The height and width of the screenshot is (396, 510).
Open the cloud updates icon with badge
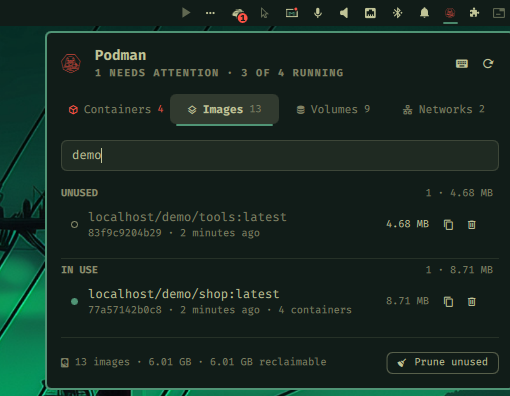239,14
